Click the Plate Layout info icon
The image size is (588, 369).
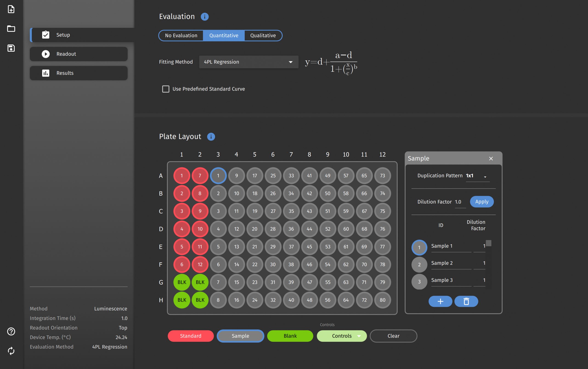[211, 137]
